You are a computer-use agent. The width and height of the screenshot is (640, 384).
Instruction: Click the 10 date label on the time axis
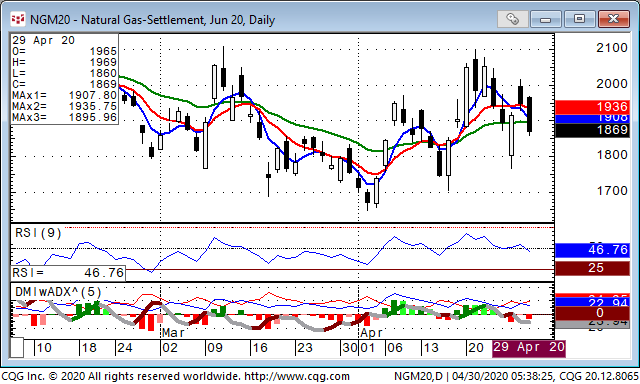(x=44, y=348)
